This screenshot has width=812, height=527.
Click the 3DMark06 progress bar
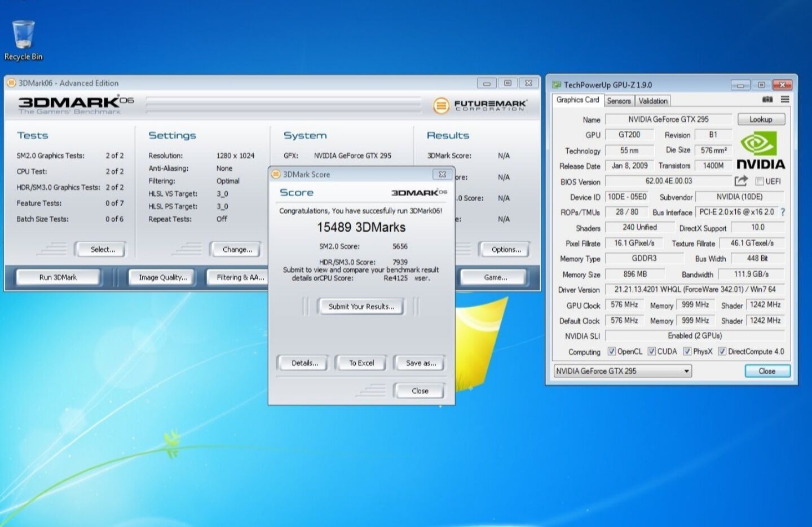[x=284, y=104]
